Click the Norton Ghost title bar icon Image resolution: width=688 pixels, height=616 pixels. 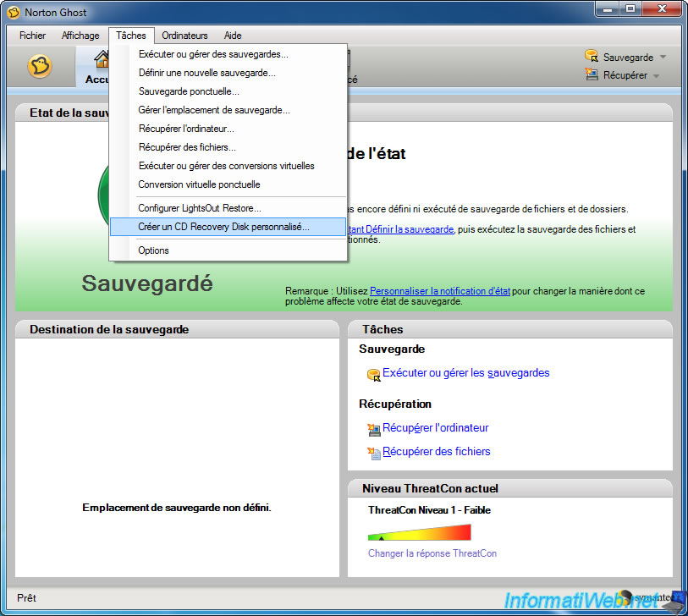pos(14,13)
